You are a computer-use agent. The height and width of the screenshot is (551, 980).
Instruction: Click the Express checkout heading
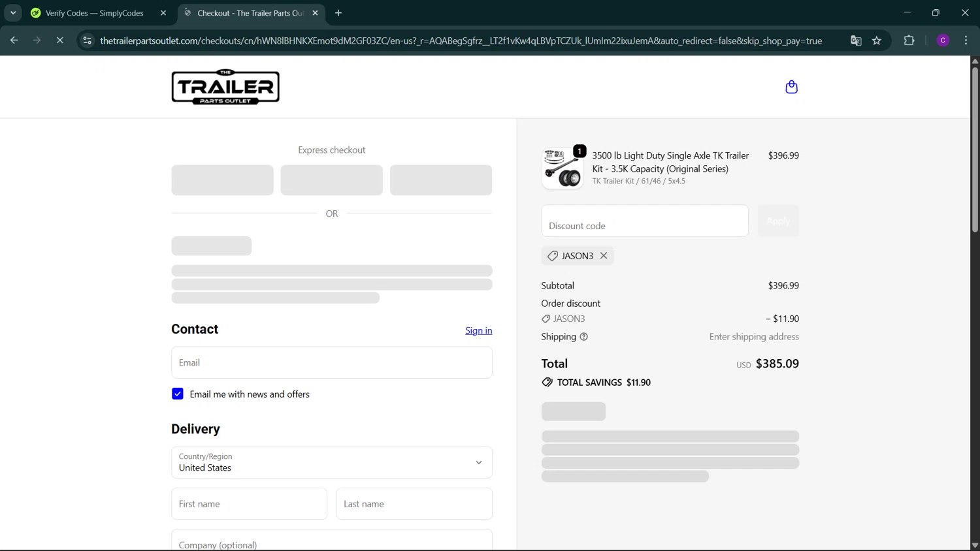tap(332, 150)
